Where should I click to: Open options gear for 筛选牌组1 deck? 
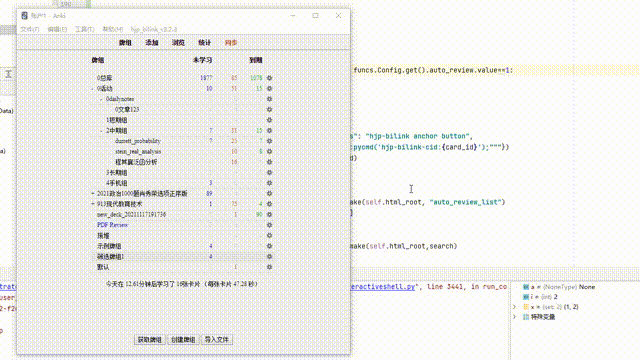click(269, 257)
